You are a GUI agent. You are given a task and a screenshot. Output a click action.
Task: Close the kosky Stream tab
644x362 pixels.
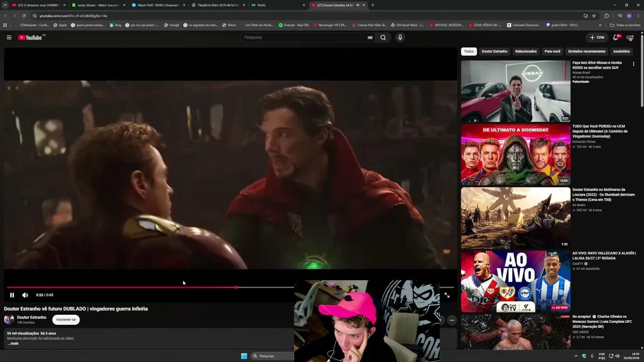pyautogui.click(x=124, y=5)
